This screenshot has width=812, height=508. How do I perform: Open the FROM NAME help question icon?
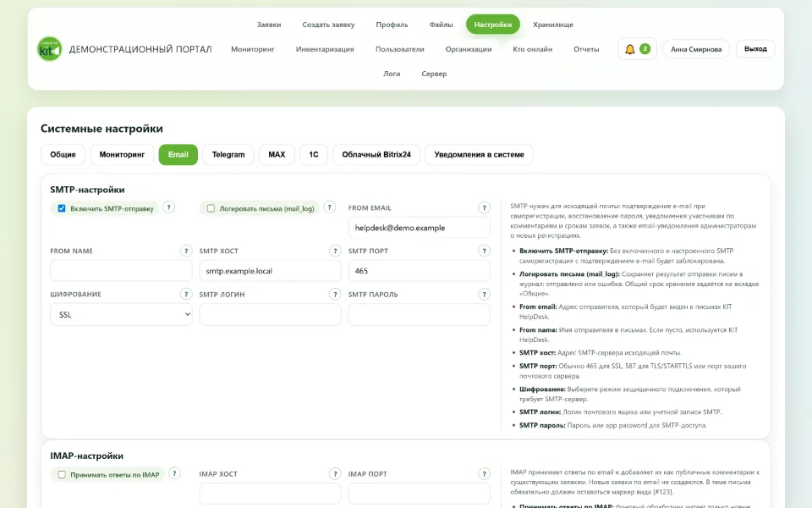[x=186, y=251]
